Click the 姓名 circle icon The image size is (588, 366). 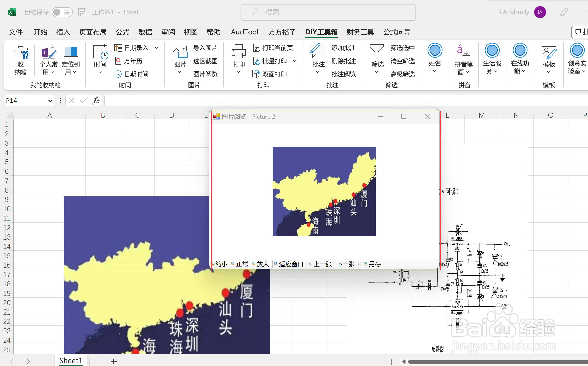[435, 50]
